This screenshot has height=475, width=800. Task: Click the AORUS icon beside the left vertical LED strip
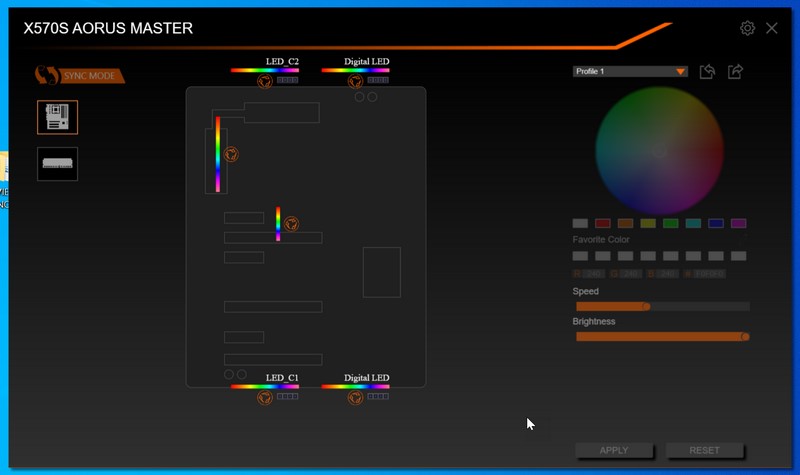pos(231,154)
